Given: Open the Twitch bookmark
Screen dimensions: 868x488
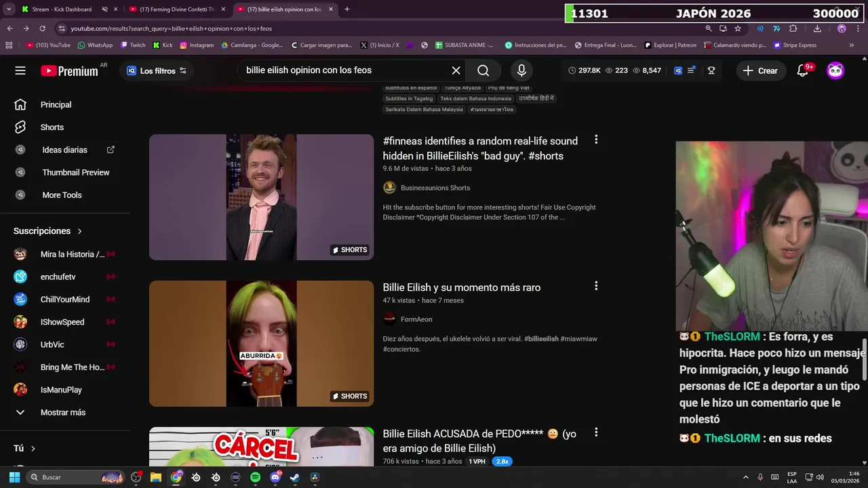Looking at the screenshot, I should [x=133, y=45].
